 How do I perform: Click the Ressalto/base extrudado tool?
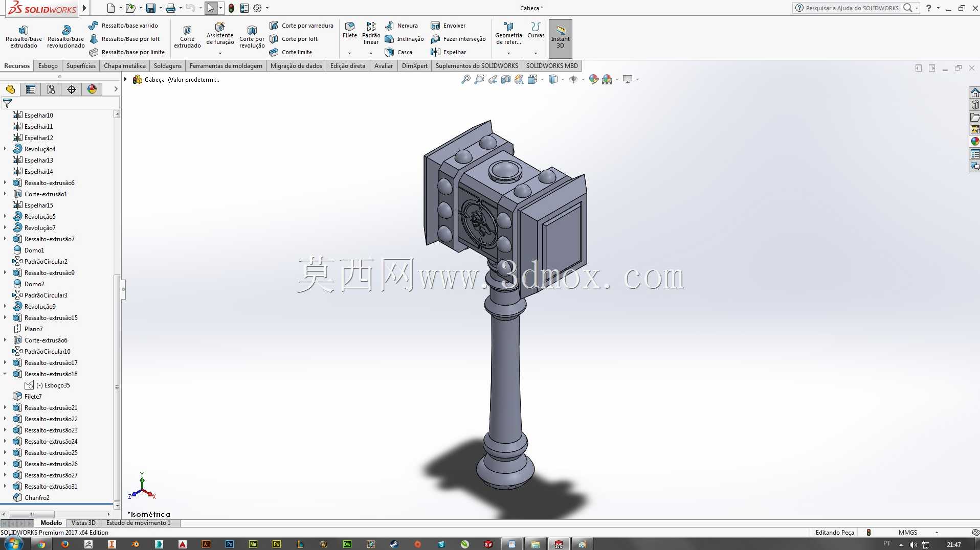24,36
